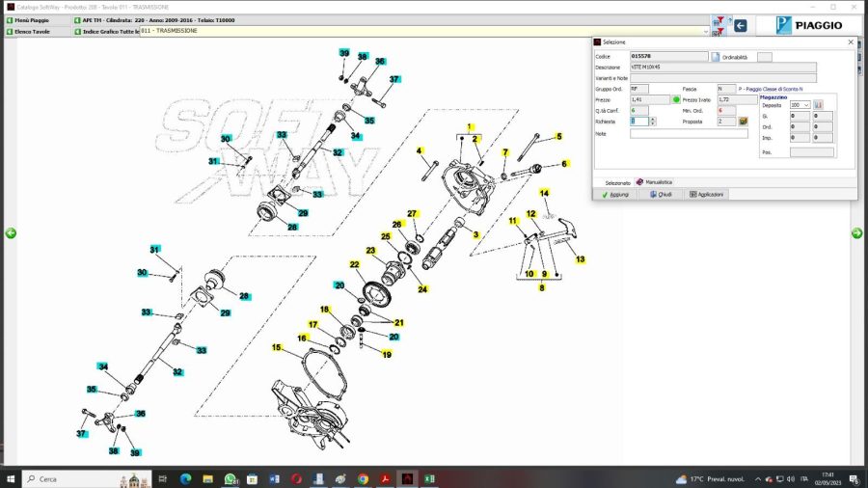Click the green price status indicator
868x488 pixels.
(676, 99)
